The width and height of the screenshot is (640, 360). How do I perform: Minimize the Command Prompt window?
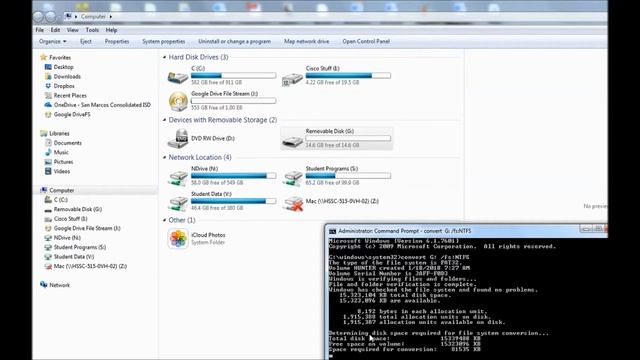(x=585, y=229)
